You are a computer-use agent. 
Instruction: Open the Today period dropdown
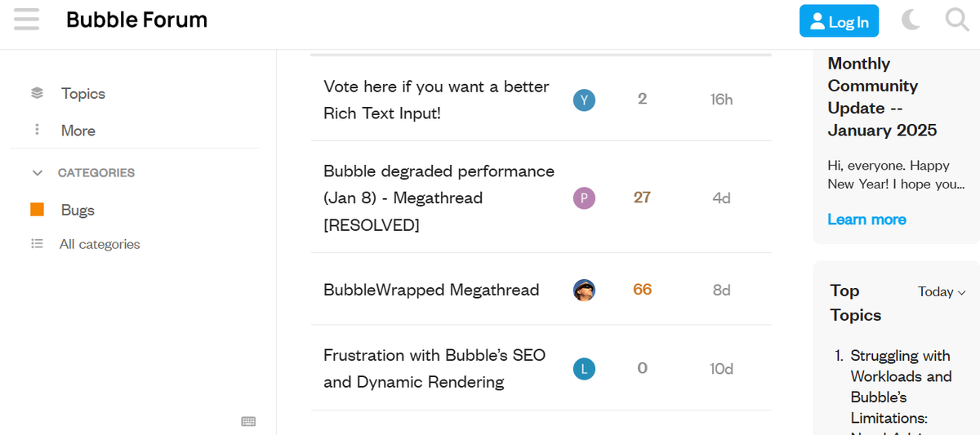click(x=942, y=292)
